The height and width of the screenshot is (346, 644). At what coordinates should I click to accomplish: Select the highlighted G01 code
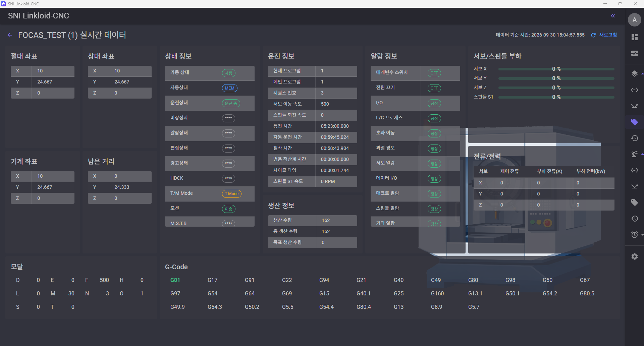pos(175,280)
